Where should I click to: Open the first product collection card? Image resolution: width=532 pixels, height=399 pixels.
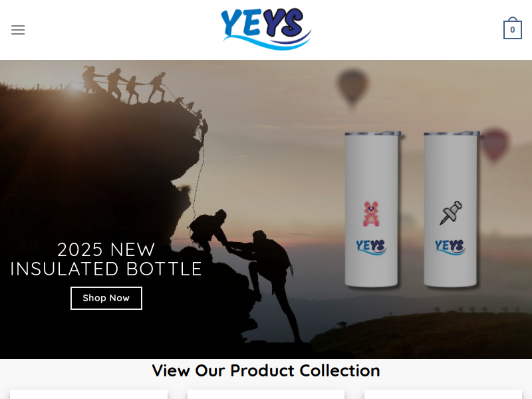[x=88, y=394]
